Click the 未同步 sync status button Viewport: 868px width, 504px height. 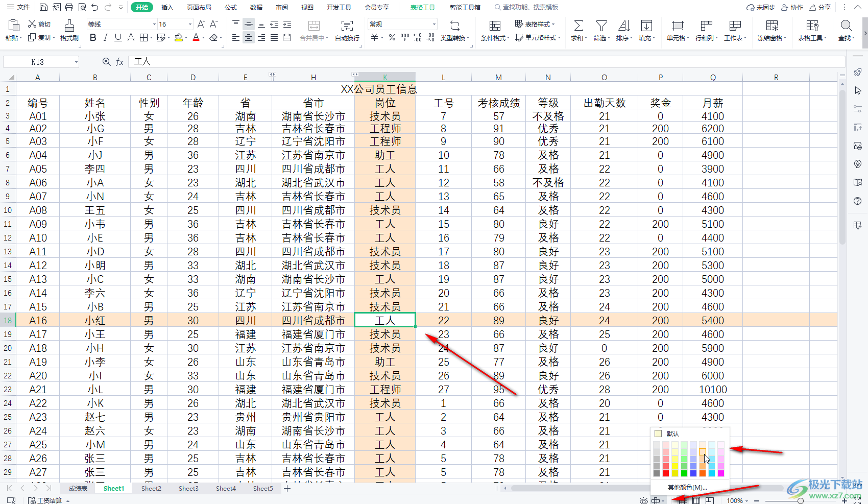click(761, 7)
